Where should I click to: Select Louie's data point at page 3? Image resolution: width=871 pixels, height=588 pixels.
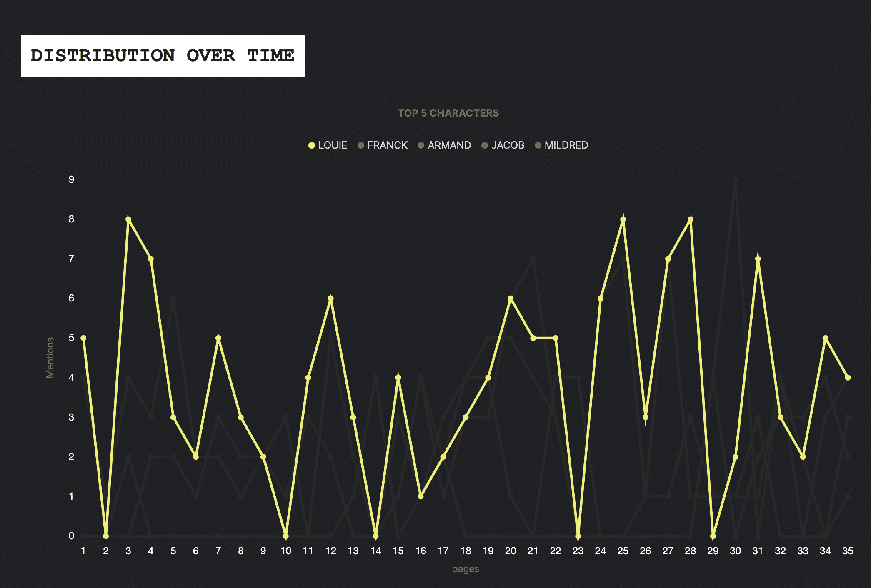(x=128, y=219)
